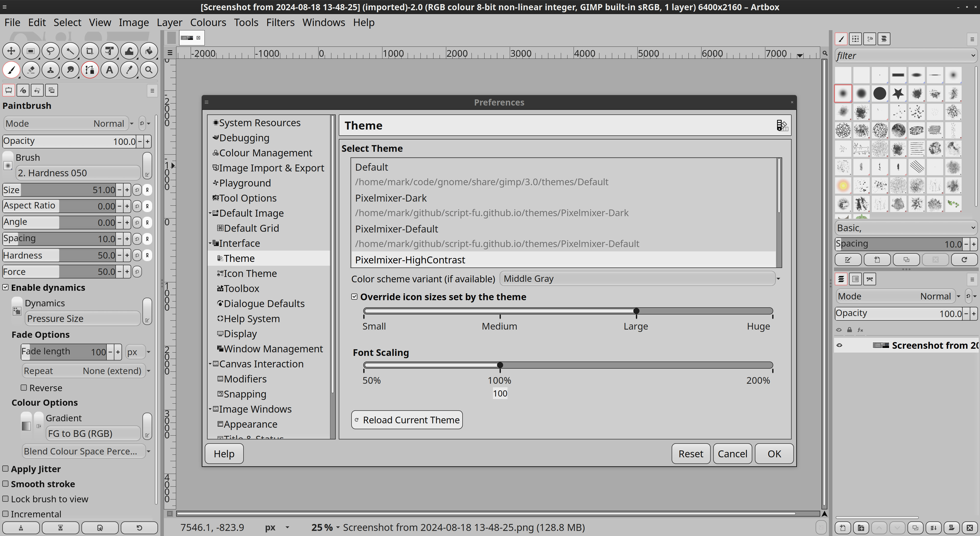Open the Repeat None (extend) dropdown
Screen dimensions: 980x536
tap(86, 370)
